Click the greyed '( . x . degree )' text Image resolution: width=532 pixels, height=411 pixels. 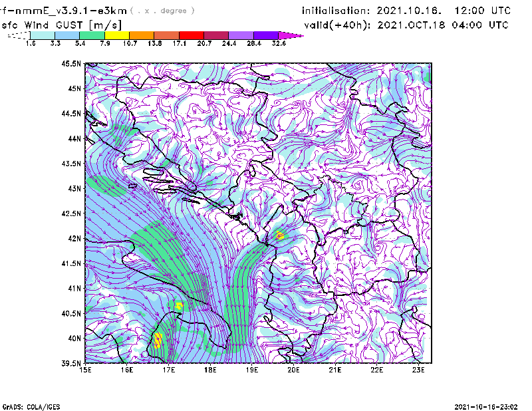click(162, 11)
